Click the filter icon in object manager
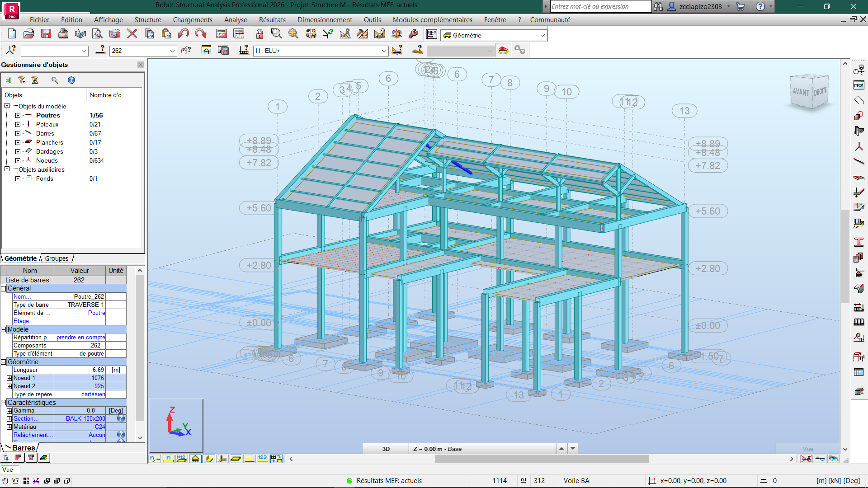 point(21,80)
